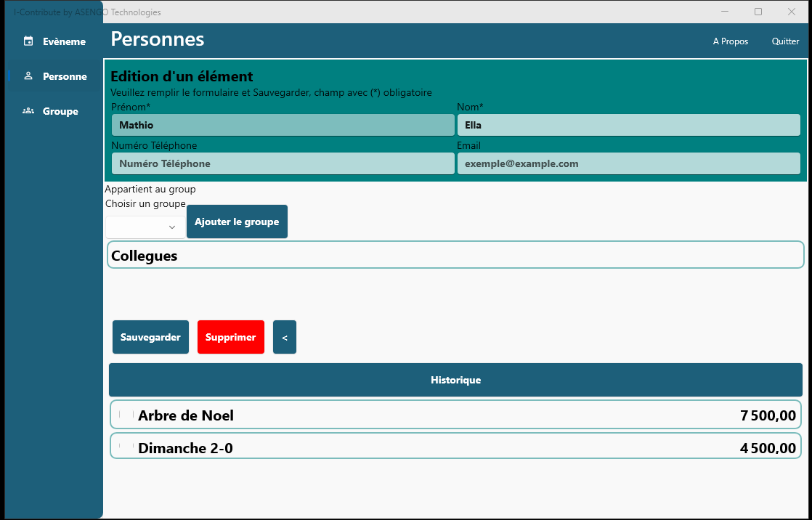This screenshot has height=520, width=812.
Task: Maximize the I-Contribute window
Action: pos(758,12)
